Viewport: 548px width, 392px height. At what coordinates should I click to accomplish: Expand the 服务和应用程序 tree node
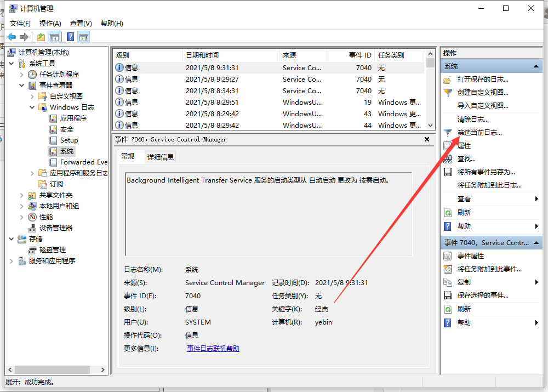point(12,260)
